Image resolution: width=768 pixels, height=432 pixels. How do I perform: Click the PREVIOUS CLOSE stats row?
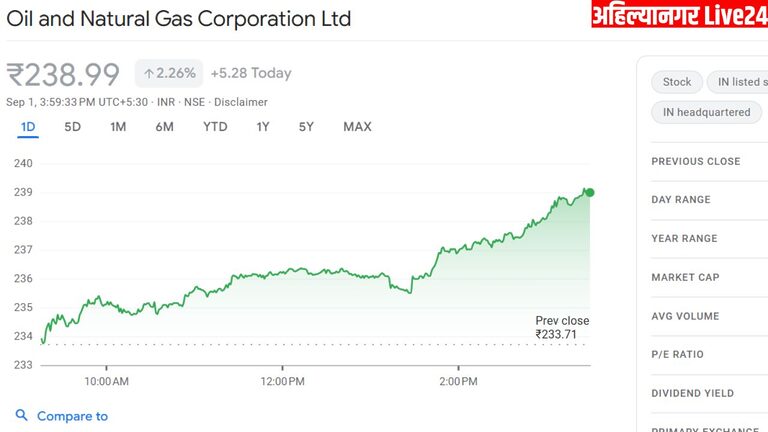[x=698, y=161]
